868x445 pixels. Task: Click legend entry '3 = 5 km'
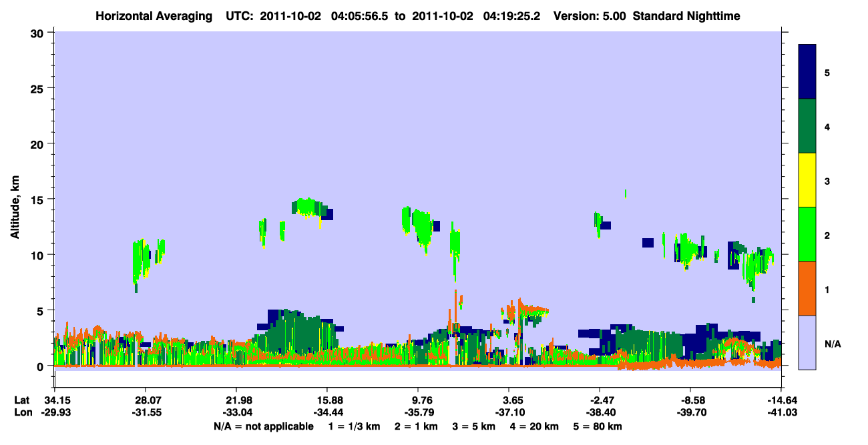tap(475, 426)
